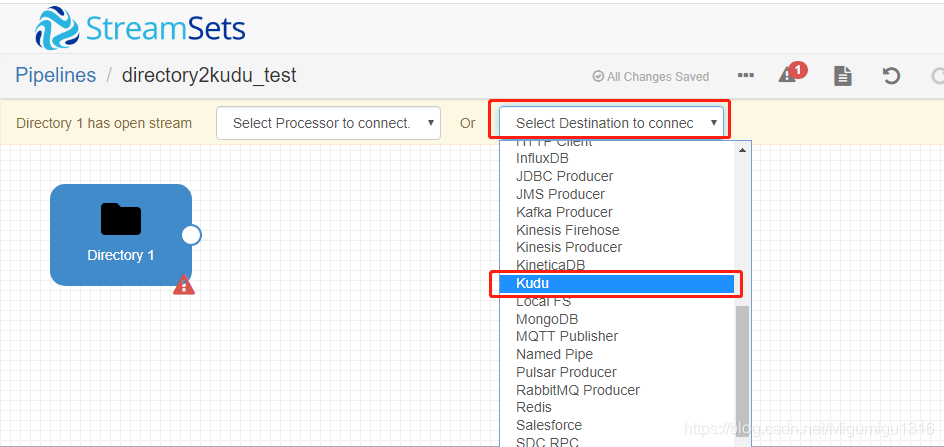The image size is (944, 447).
Task: Choose Redis in the destination list
Action: 533,407
